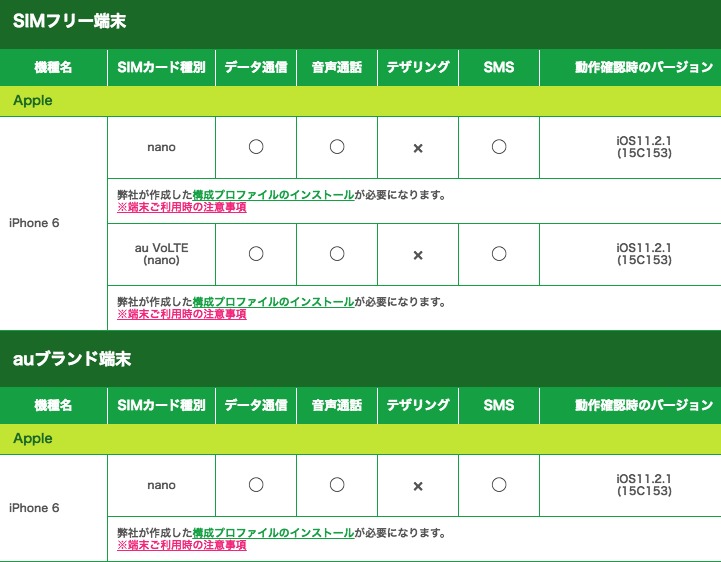Click 音声通話 circle in auブランド端末 nano row
Screen dimensions: 721x562
tap(337, 485)
